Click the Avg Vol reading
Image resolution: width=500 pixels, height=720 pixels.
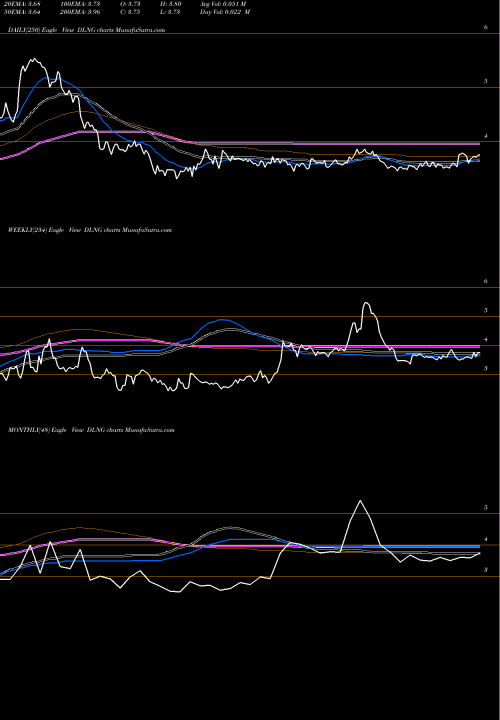pyautogui.click(x=223, y=4)
